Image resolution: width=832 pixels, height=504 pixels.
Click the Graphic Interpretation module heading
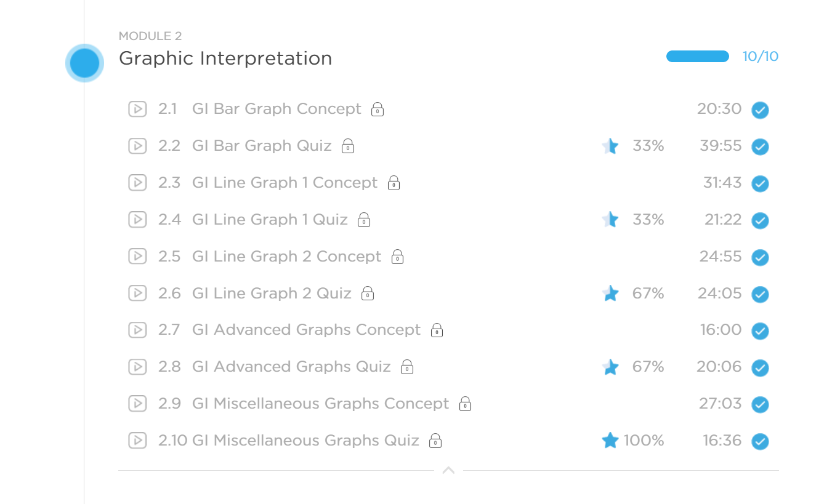click(225, 58)
